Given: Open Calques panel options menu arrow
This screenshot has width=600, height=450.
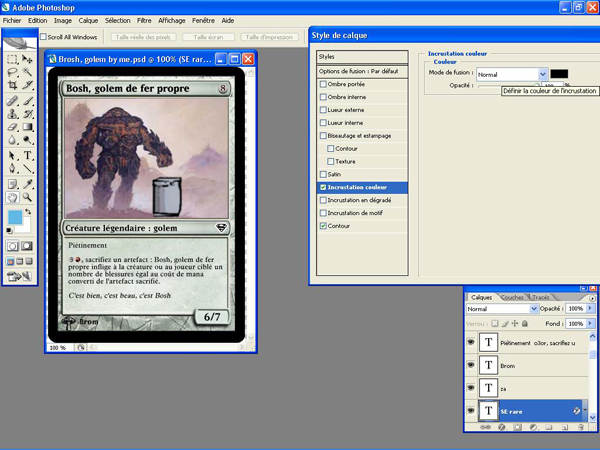Looking at the screenshot, I should tap(592, 298).
